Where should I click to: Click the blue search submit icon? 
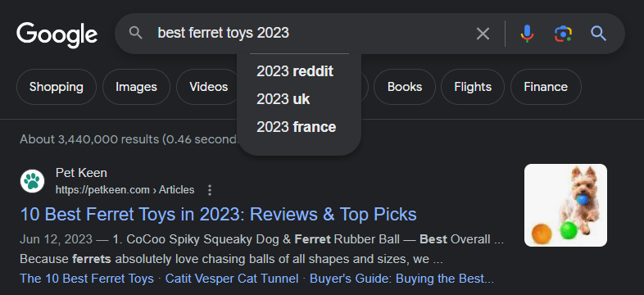pyautogui.click(x=598, y=34)
